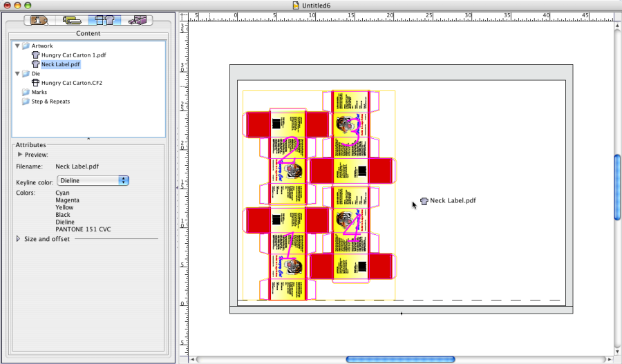Click the dragged Neck Label.pdf icon on sheet
This screenshot has width=622, height=364.
pyautogui.click(x=424, y=201)
